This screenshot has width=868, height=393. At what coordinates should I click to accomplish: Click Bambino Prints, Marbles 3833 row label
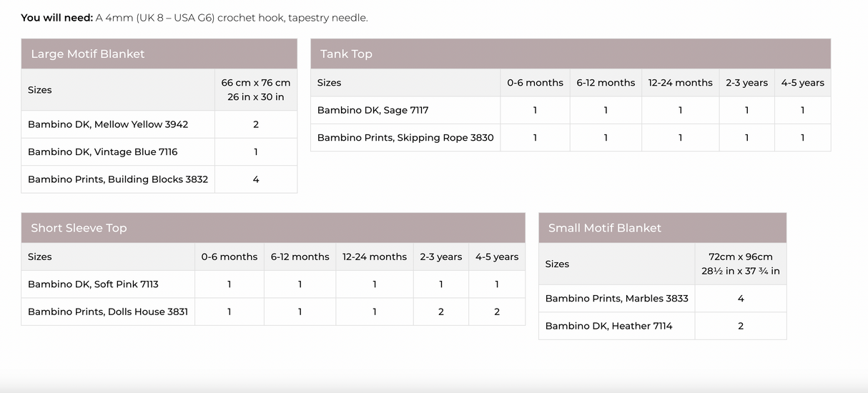pos(616,299)
